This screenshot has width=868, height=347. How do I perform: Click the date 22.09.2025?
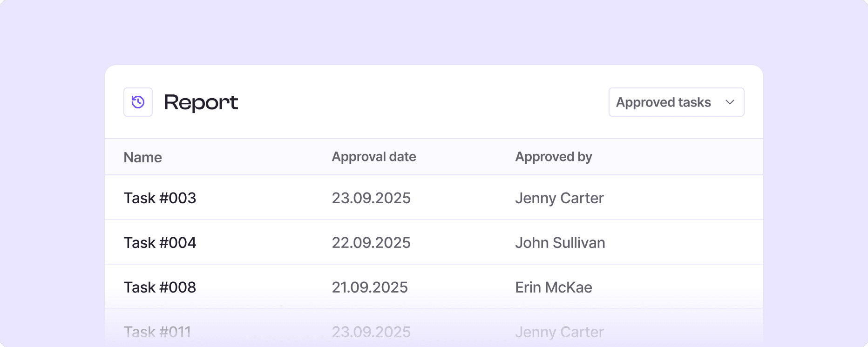click(371, 243)
